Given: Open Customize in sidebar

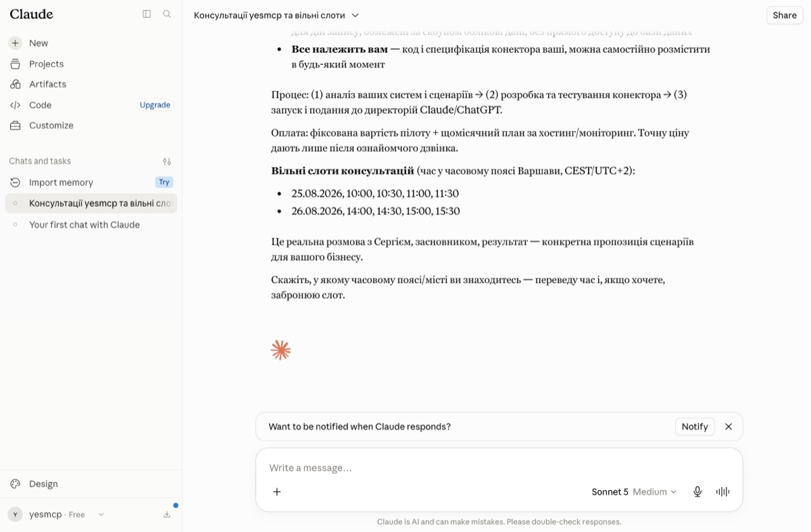Looking at the screenshot, I should [91, 125].
